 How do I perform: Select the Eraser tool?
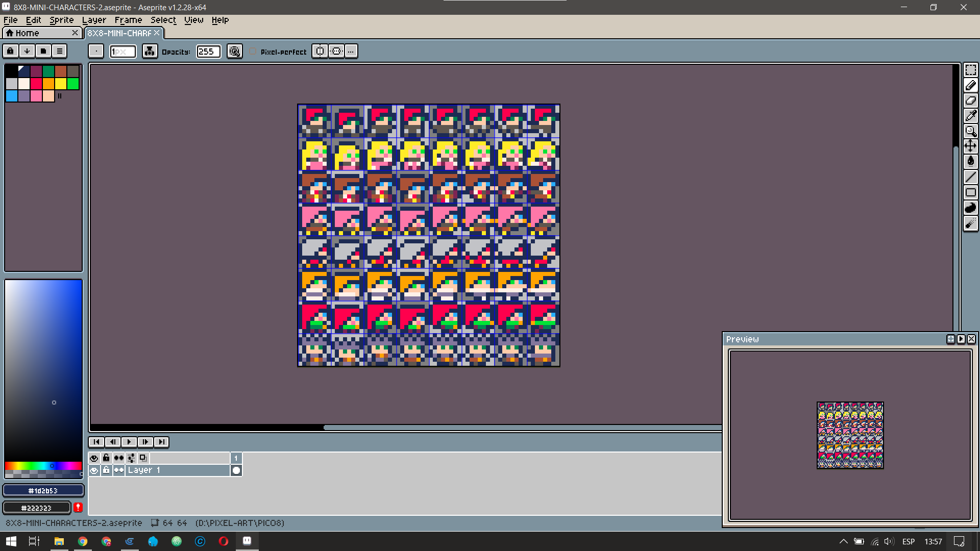pos(971,101)
